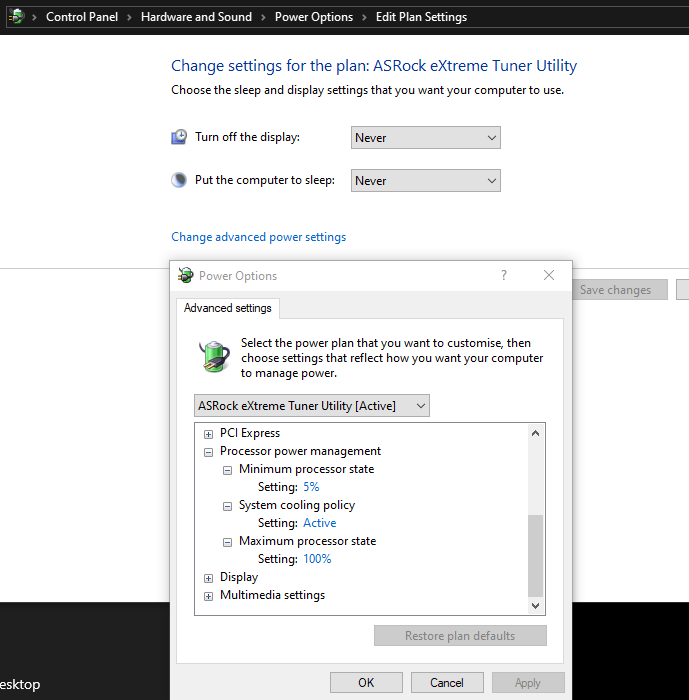Click the settings list scroll down arrow
The image size is (689, 700).
point(535,605)
